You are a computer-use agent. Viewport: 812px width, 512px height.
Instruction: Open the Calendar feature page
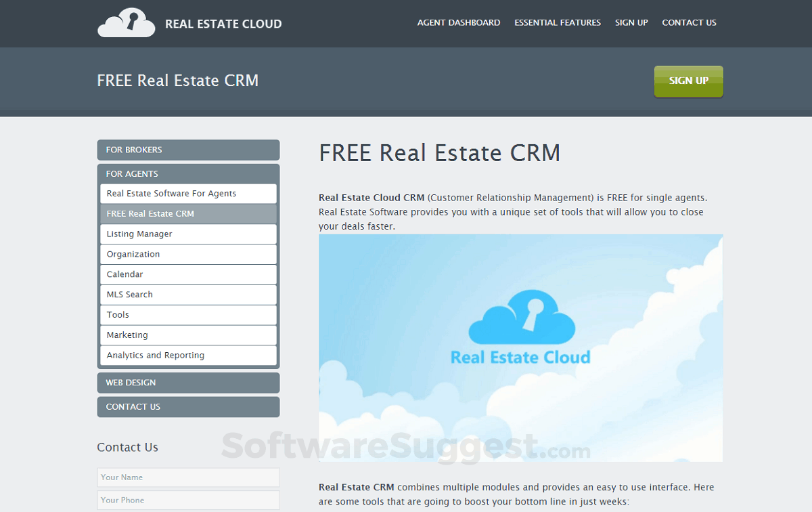click(x=188, y=274)
